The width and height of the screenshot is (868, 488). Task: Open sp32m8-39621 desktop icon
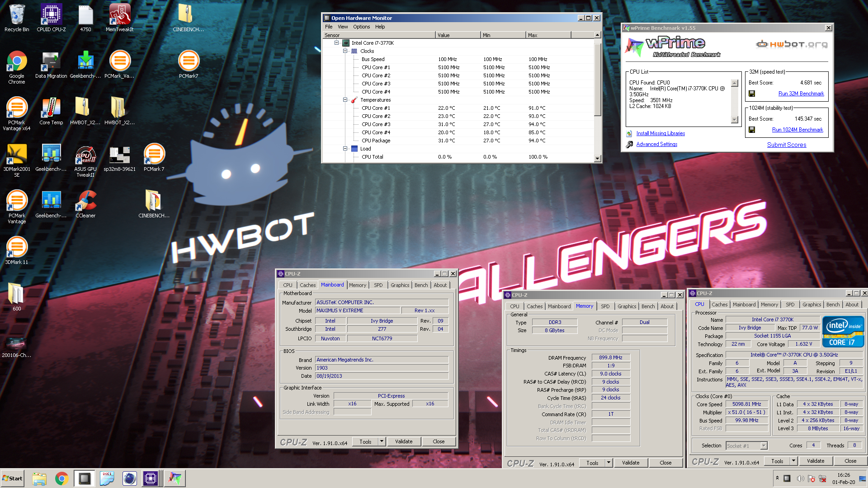tap(120, 157)
